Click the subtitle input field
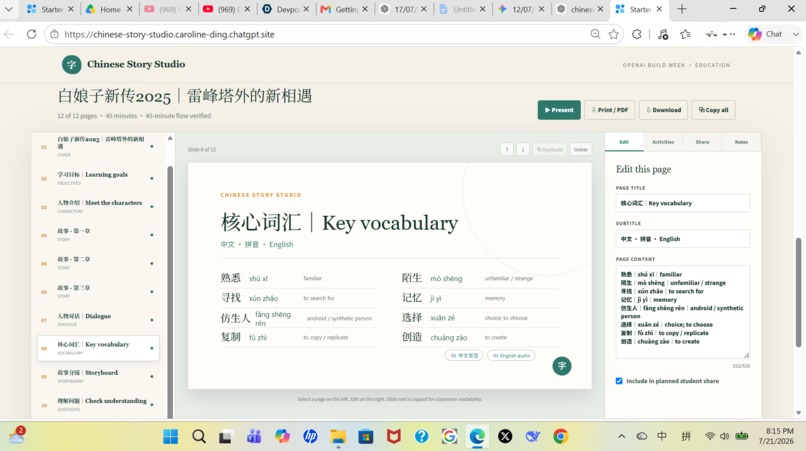Viewport: 806px width, 451px height. [x=683, y=239]
